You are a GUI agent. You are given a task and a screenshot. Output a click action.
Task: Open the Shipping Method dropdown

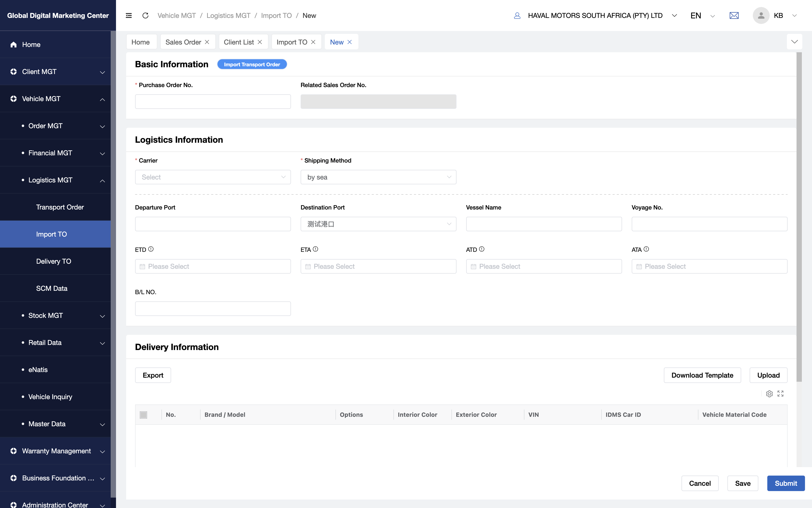[x=378, y=177]
